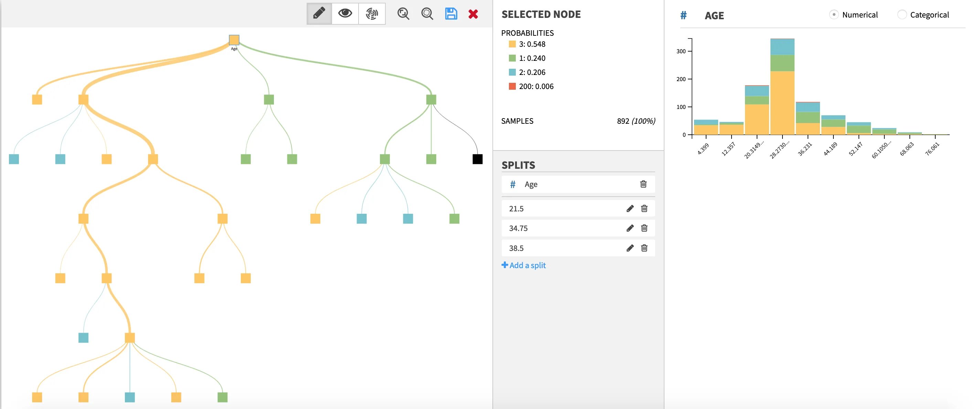980x409 pixels.
Task: Click the Age feature split row
Action: [x=571, y=184]
